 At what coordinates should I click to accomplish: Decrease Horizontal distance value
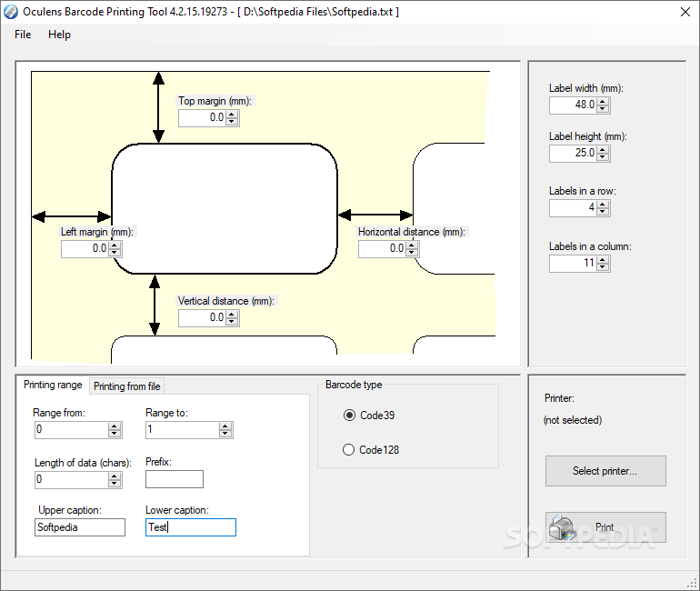[412, 252]
